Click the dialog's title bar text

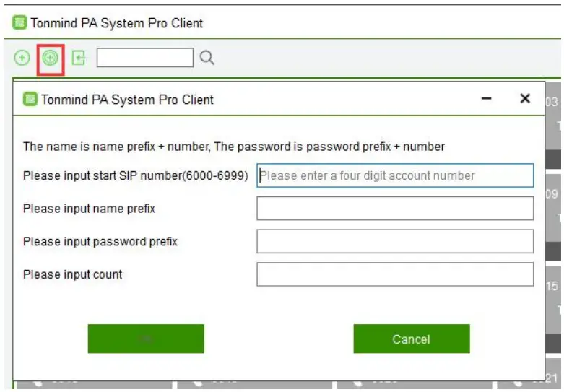[127, 100]
